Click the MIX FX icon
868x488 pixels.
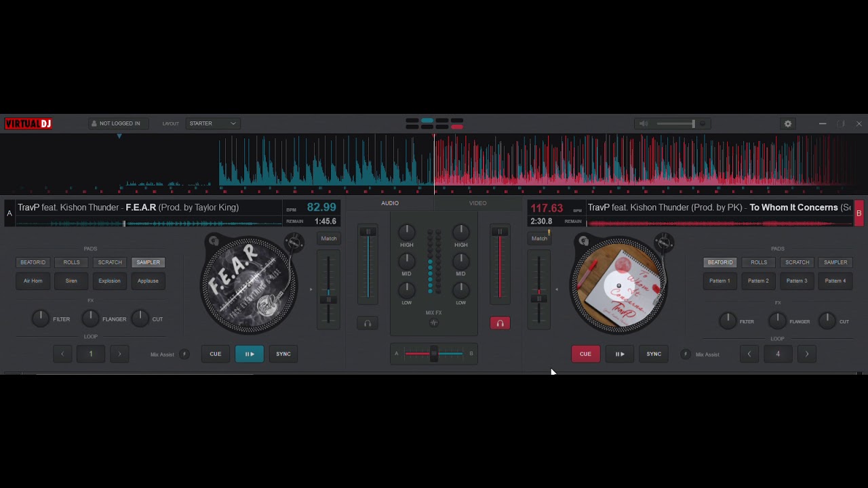[434, 323]
